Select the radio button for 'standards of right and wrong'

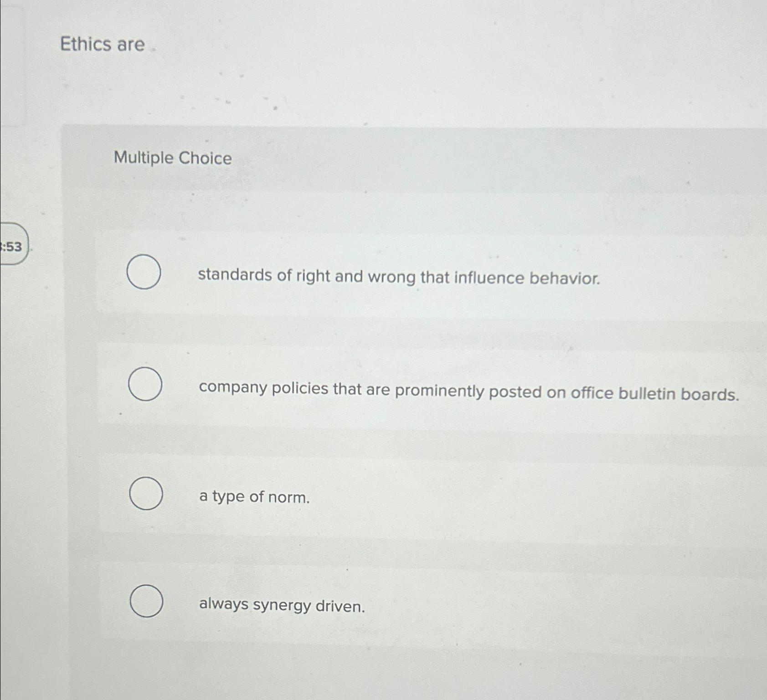(x=144, y=272)
